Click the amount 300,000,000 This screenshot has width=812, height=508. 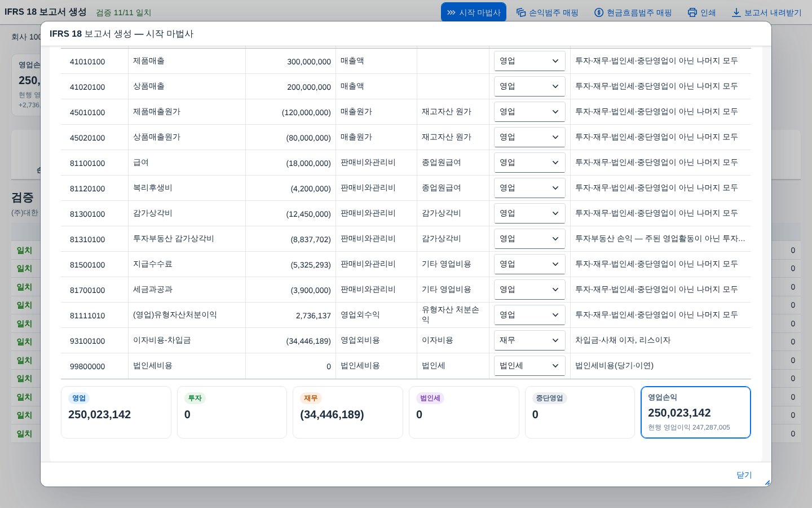coord(309,62)
